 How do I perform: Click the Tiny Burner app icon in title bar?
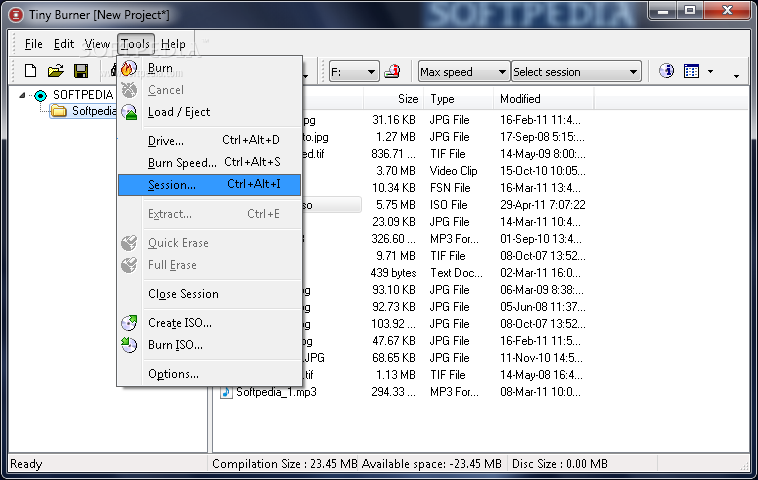pyautogui.click(x=15, y=15)
